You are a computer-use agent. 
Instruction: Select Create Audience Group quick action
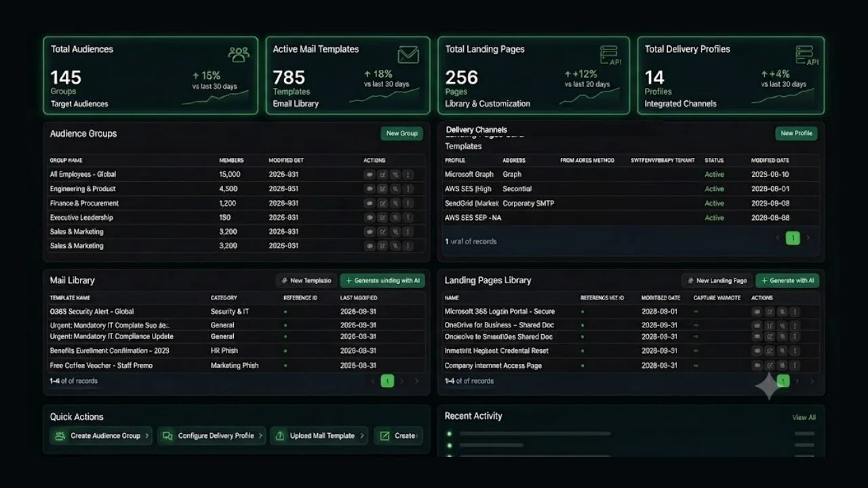pyautogui.click(x=101, y=436)
